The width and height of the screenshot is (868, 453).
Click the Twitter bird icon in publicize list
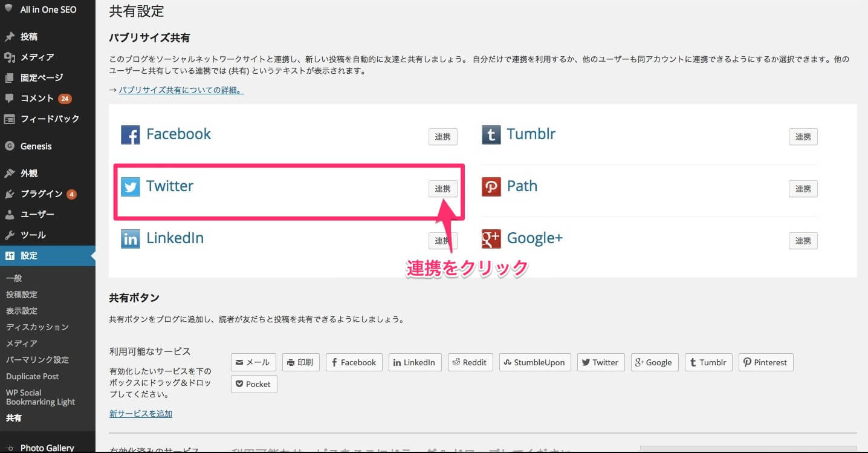[131, 187]
